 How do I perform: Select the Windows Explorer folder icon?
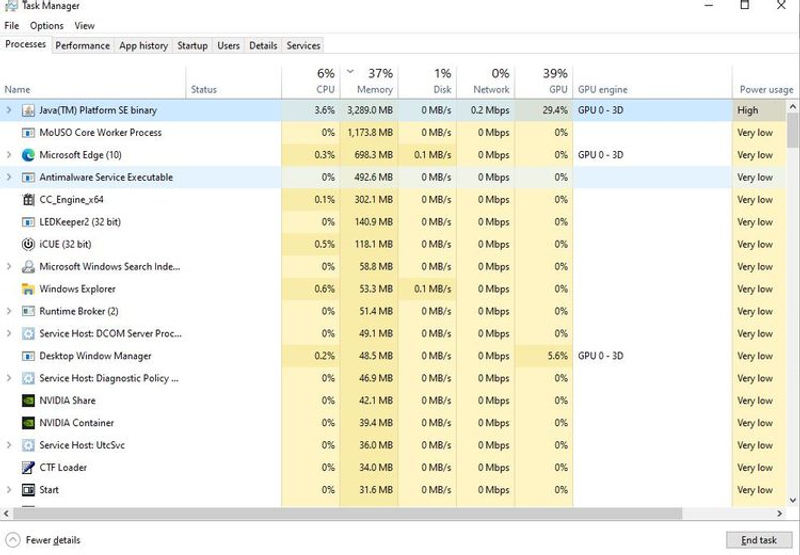(28, 289)
